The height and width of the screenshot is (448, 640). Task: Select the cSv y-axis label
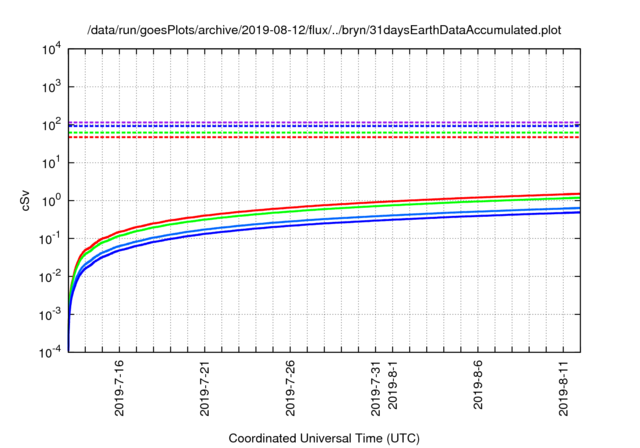[x=25, y=200]
